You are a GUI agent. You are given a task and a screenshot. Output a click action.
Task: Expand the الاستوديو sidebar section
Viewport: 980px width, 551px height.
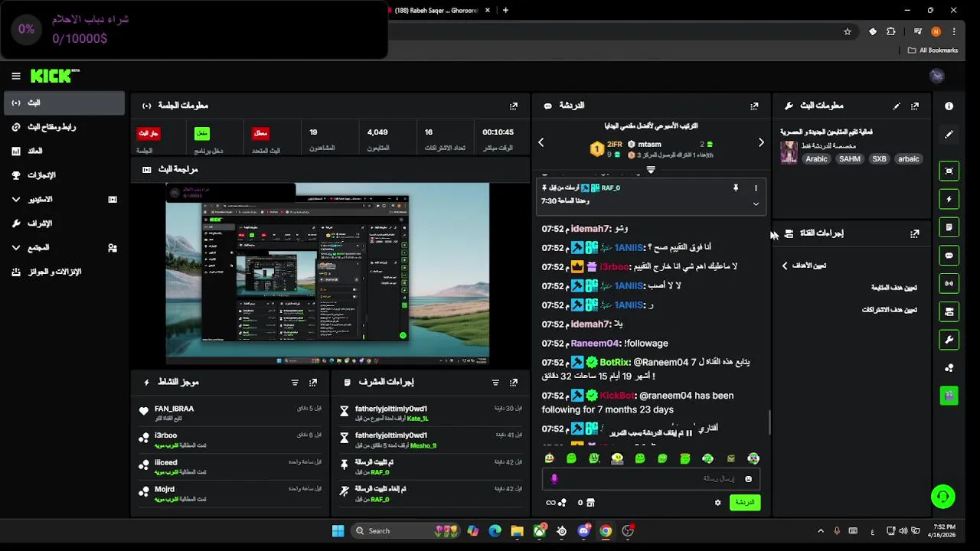coord(64,200)
